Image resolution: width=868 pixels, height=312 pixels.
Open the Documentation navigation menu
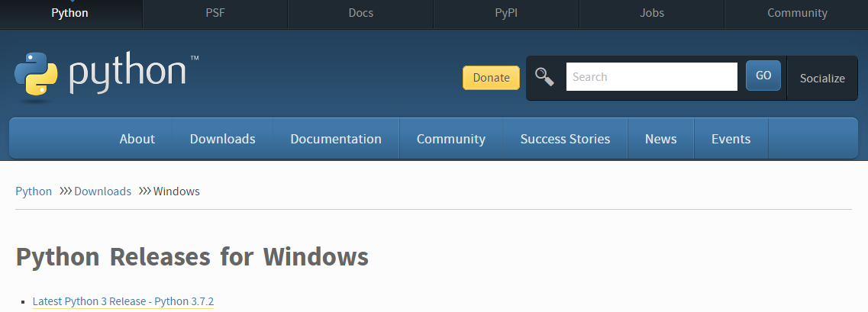click(336, 139)
